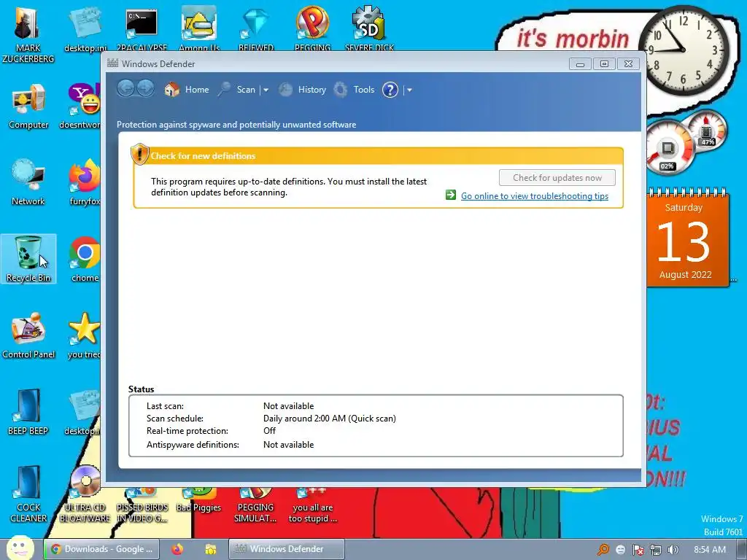Select the COCK CLEANER desktop icon

click(x=28, y=494)
